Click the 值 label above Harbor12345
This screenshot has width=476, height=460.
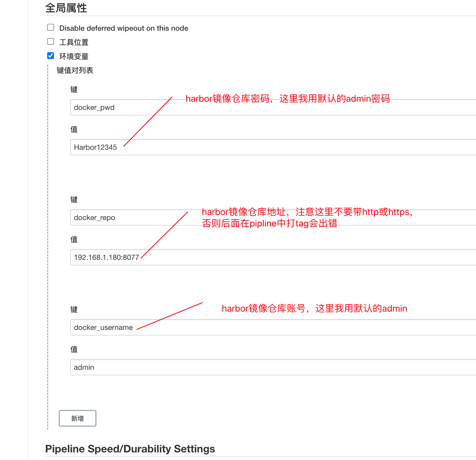74,130
